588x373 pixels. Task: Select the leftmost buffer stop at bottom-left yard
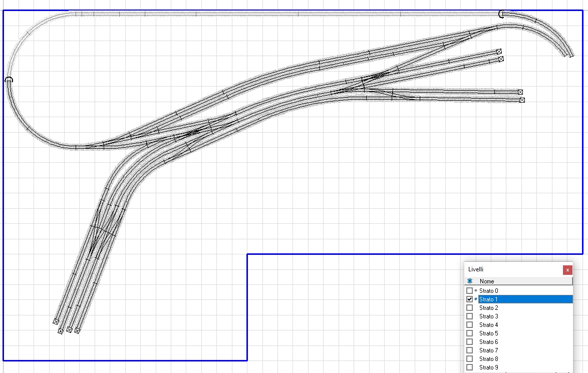[56, 321]
